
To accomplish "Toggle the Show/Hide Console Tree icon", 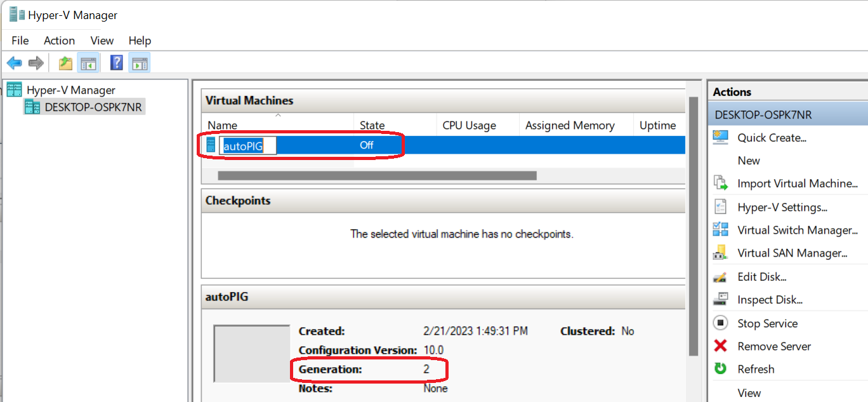I will click(88, 63).
